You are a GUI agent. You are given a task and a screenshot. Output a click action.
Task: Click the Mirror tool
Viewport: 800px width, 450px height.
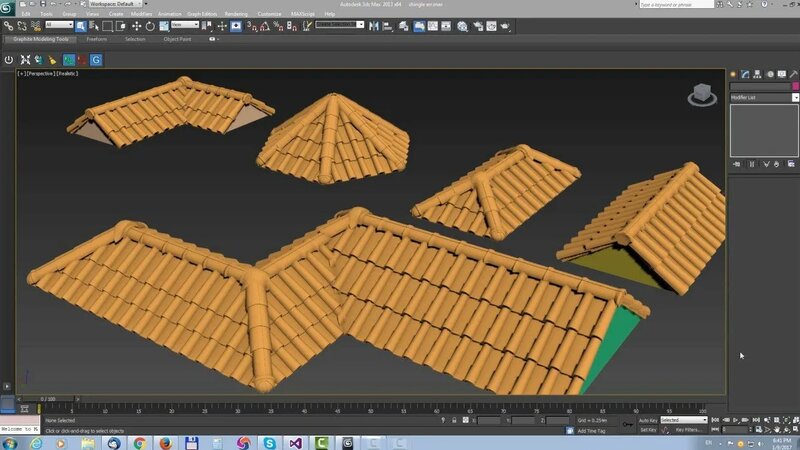(374, 26)
